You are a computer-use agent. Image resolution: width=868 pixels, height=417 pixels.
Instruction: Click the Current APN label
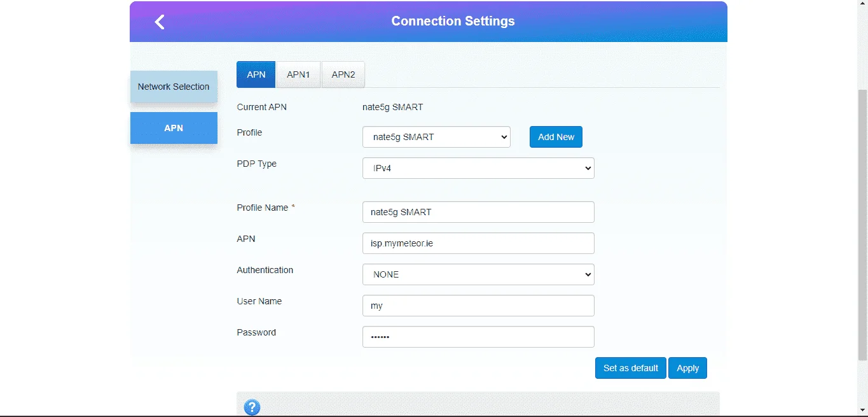pyautogui.click(x=262, y=107)
